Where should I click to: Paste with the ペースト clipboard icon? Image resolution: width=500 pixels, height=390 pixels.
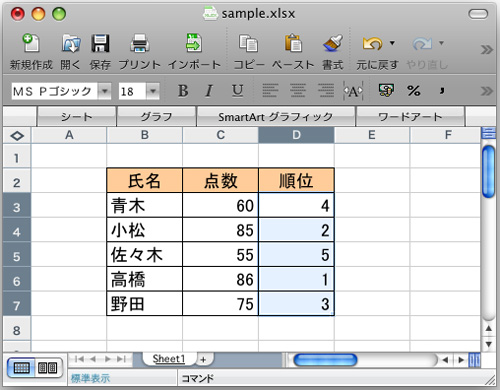(293, 43)
